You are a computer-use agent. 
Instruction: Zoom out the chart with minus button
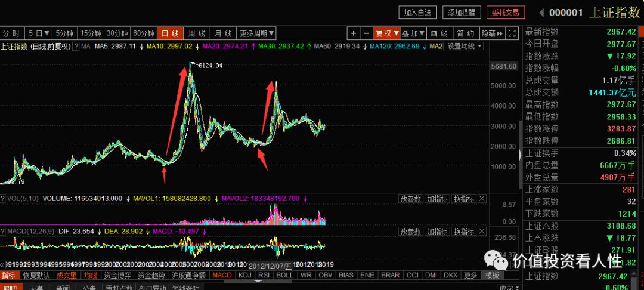click(x=366, y=33)
